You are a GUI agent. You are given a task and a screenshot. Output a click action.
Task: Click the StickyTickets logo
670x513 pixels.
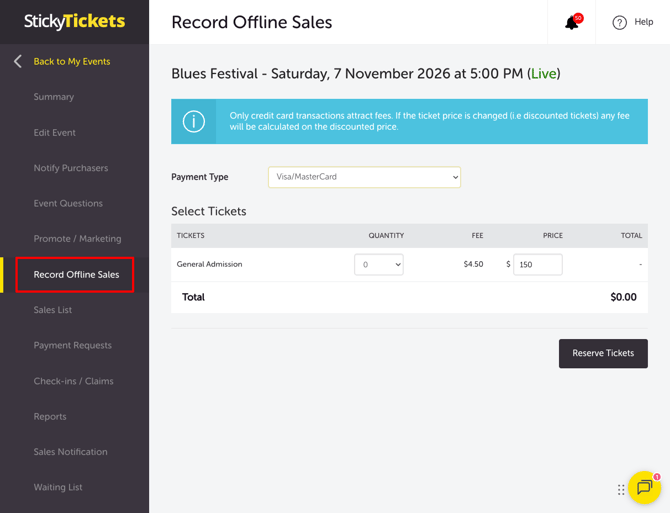click(x=74, y=21)
